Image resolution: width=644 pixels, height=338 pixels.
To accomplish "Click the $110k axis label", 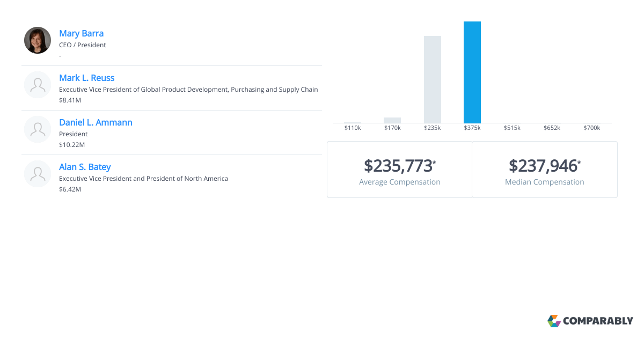I will (353, 128).
